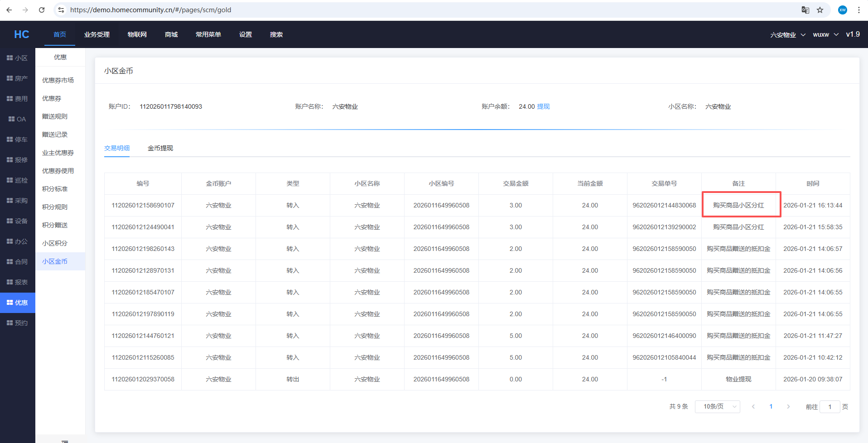868x443 pixels.
Task: Reload the page using the browser refresh button
Action: (x=42, y=10)
